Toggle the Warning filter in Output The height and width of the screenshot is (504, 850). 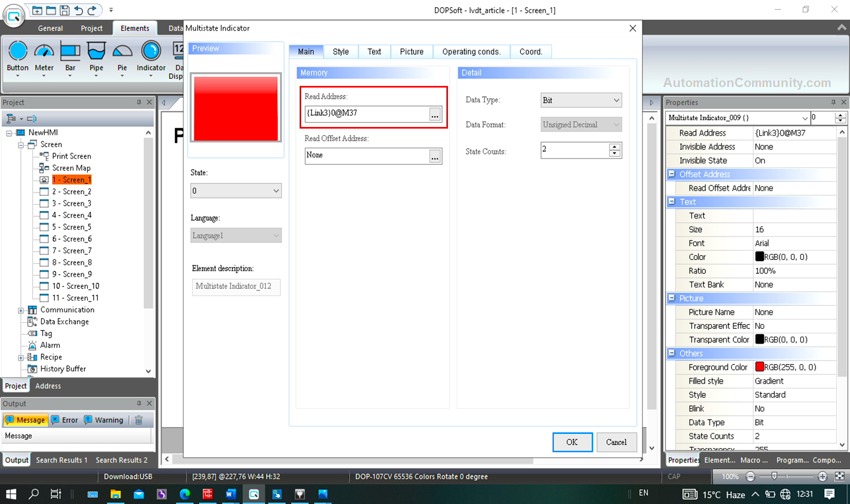pyautogui.click(x=104, y=420)
